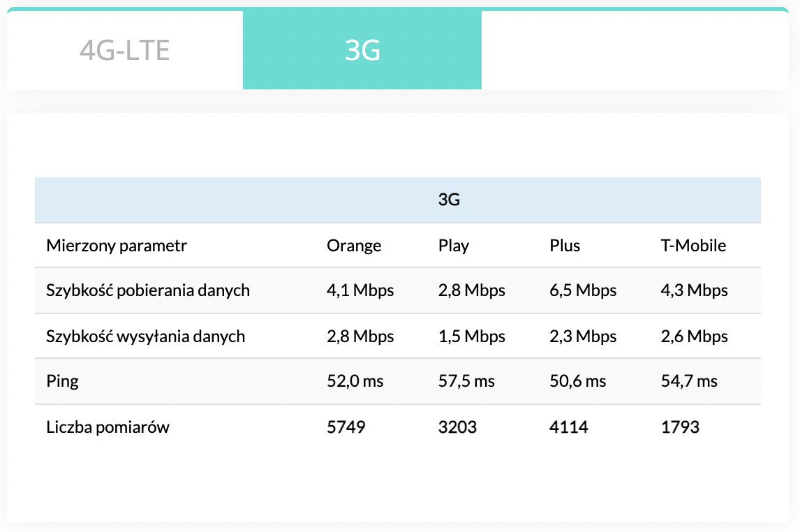Select the 1,5 Mbps Play upload cell
This screenshot has width=800, height=532.
[471, 336]
